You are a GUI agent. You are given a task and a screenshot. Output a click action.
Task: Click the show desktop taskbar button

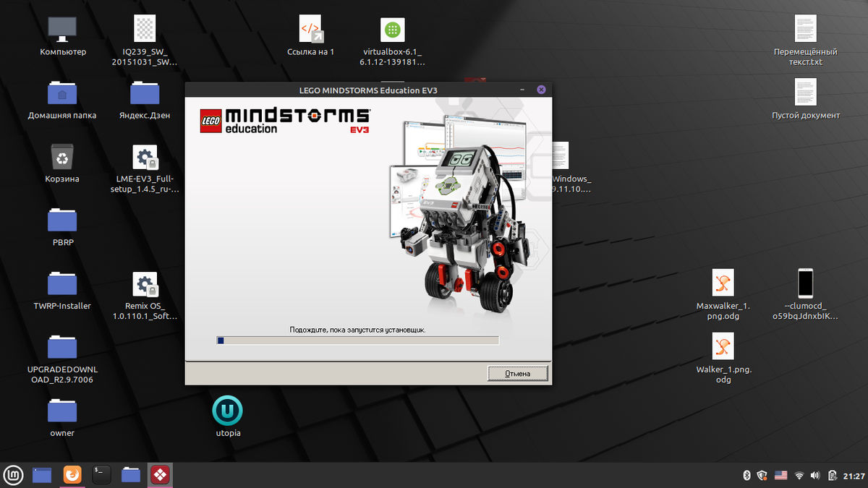click(43, 474)
